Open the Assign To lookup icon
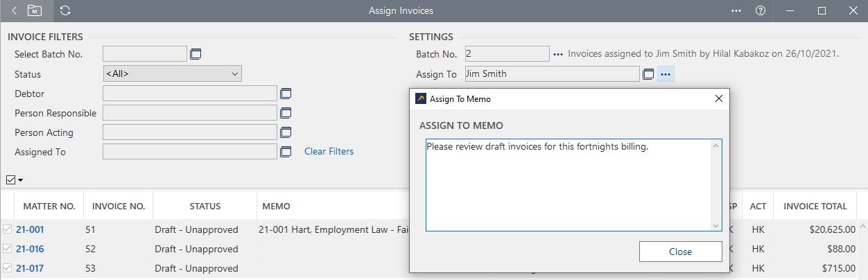 (x=648, y=74)
